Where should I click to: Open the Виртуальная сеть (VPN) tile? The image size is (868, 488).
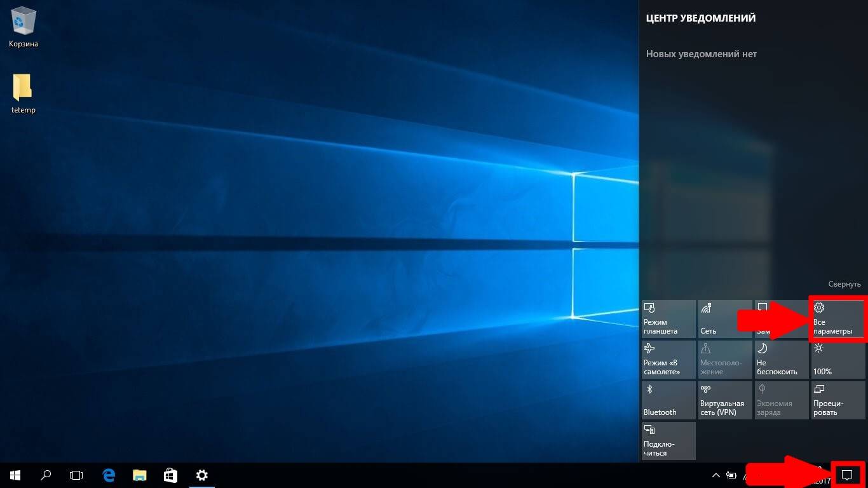tap(725, 400)
